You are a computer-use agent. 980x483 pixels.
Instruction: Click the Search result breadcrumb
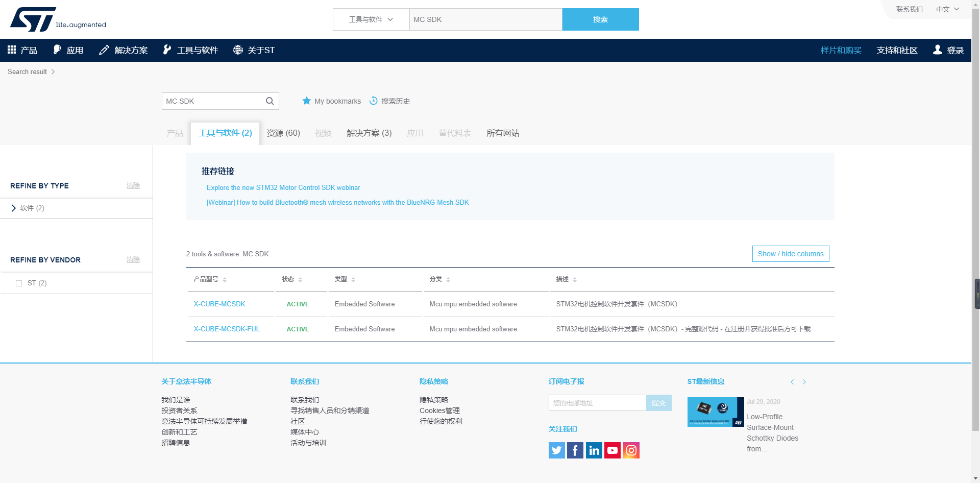(27, 71)
